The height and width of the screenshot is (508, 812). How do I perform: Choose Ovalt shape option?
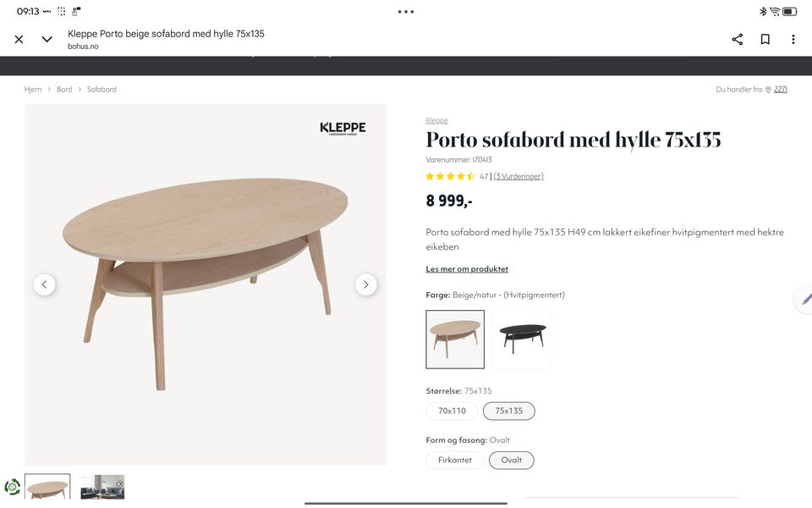pyautogui.click(x=511, y=461)
